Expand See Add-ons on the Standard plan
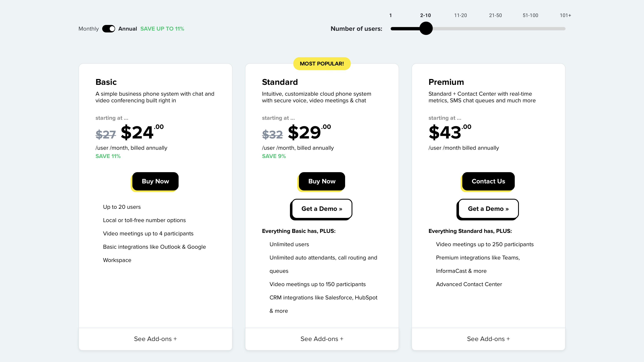644x362 pixels. click(x=322, y=339)
